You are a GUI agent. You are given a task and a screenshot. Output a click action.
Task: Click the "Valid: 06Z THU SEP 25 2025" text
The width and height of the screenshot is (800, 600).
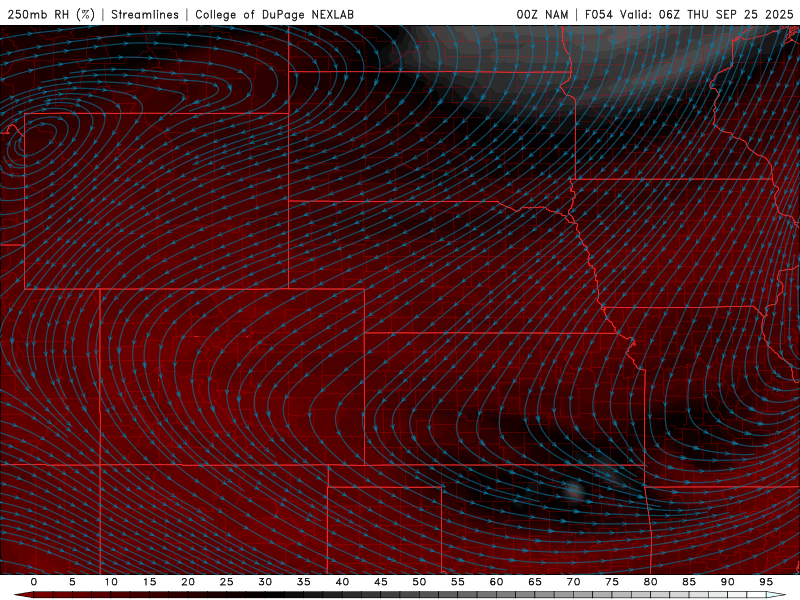[x=707, y=14]
